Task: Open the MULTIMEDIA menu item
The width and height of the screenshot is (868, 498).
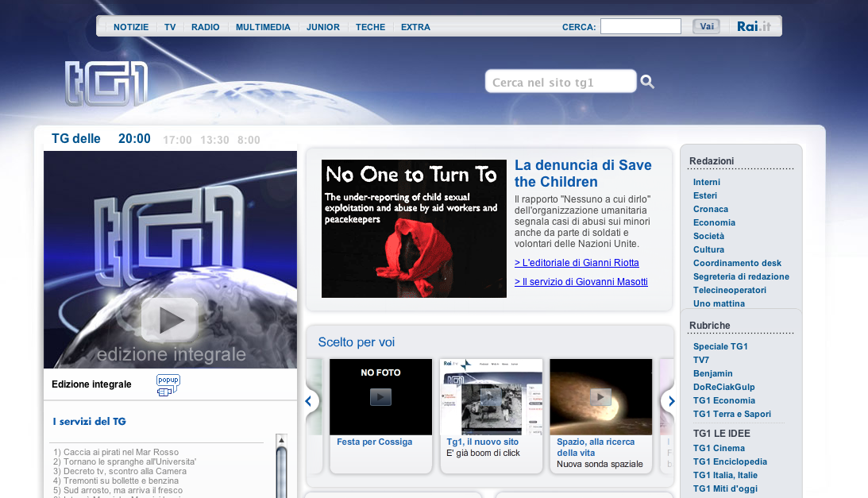Action: 263,27
